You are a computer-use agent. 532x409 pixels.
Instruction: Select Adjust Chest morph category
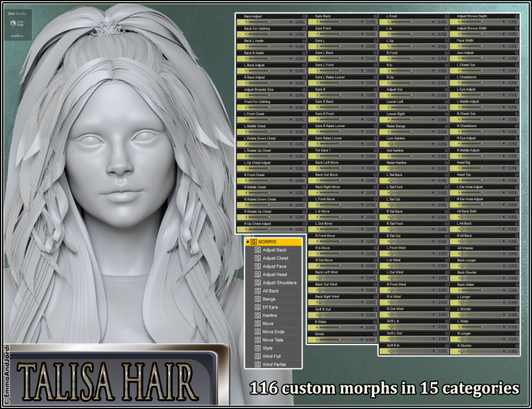pos(275,258)
